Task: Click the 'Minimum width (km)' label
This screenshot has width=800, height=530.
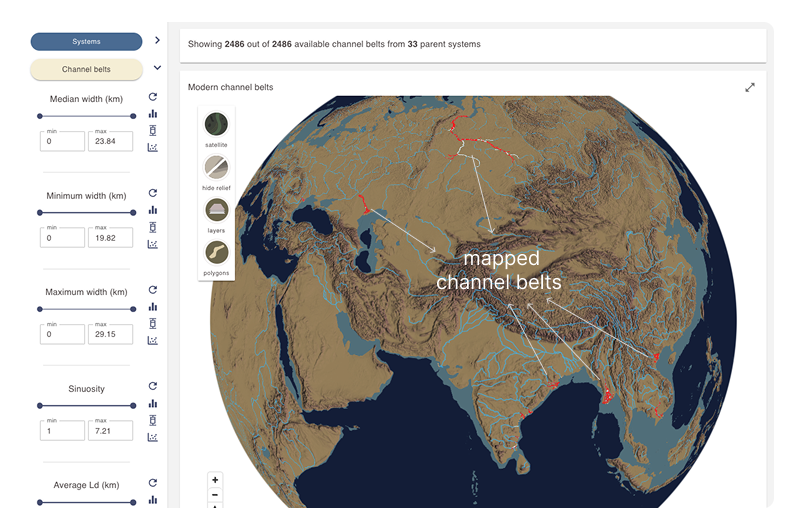Action: [x=86, y=196]
